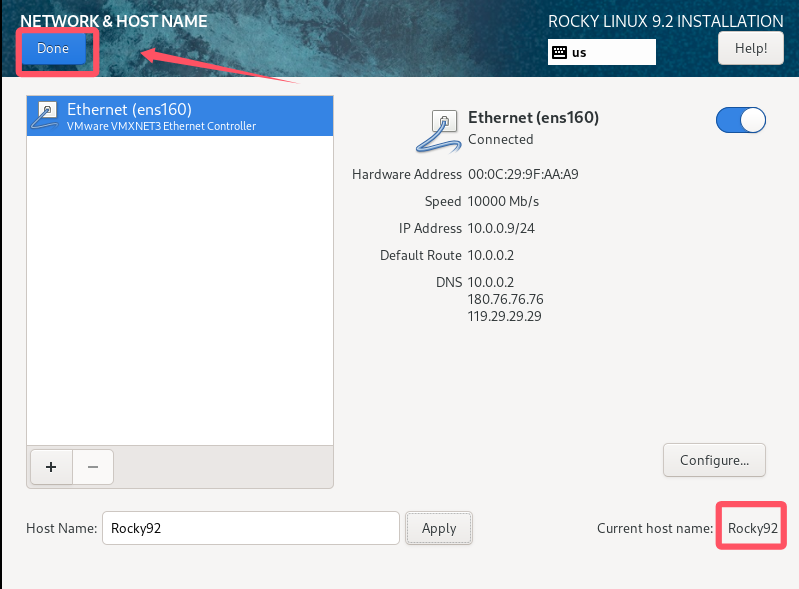Add a new network device with plus
Screen dimensions: 799x589
point(51,467)
